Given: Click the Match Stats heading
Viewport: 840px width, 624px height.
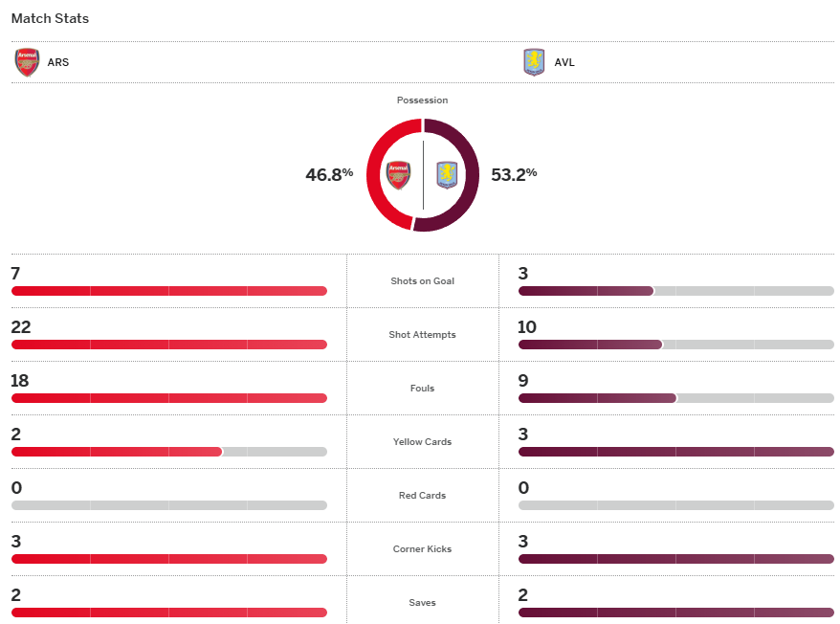Looking at the screenshot, I should 50,18.
